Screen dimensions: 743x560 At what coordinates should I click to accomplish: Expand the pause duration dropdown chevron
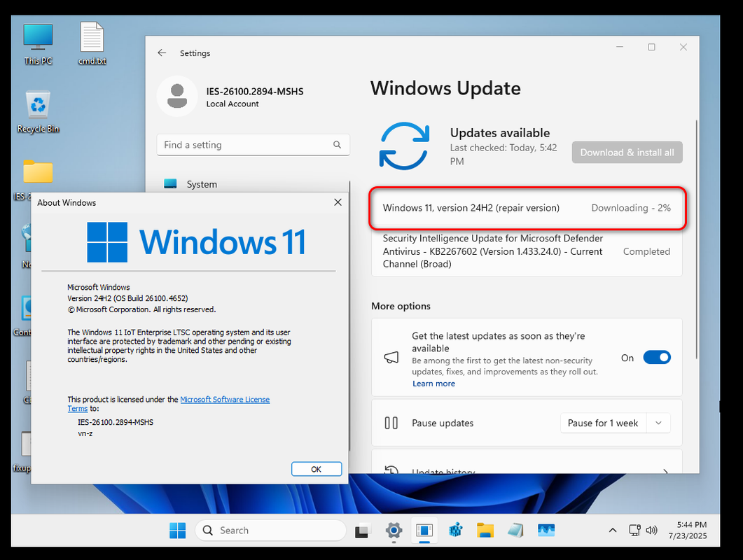pos(658,423)
